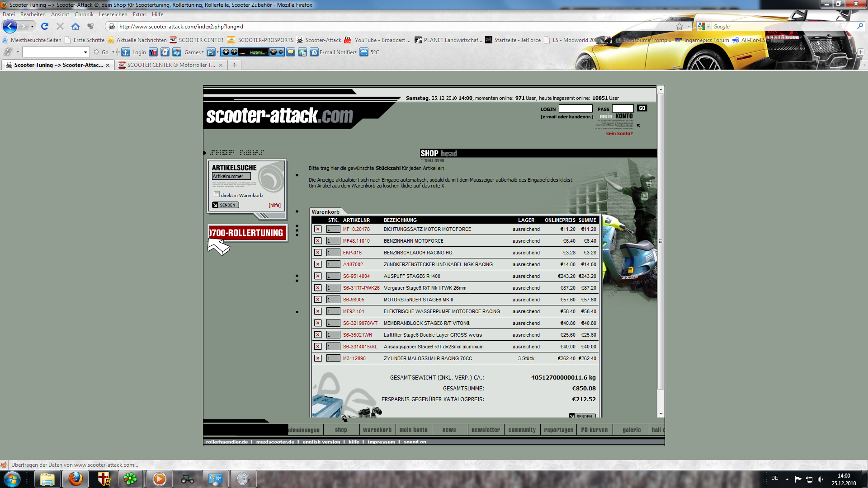Screen dimensions: 868x488
Task: Enable direkt in Warenkorb checkbox
Action: coord(217,194)
